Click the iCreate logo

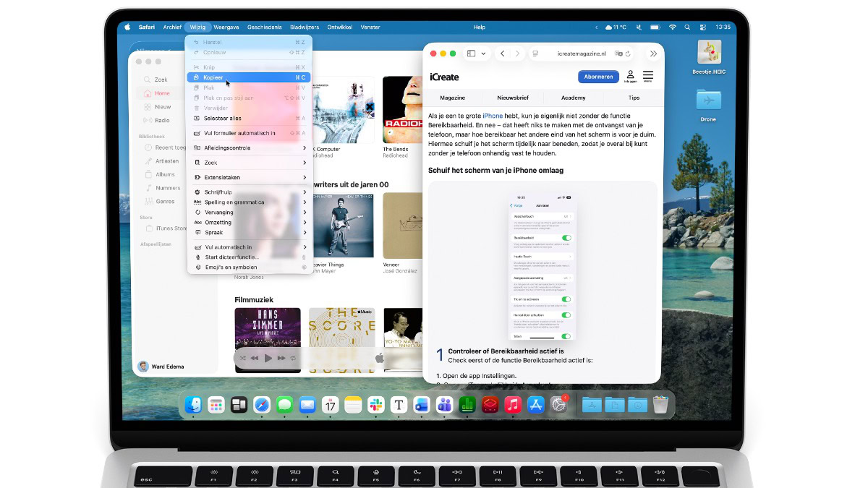(x=444, y=77)
